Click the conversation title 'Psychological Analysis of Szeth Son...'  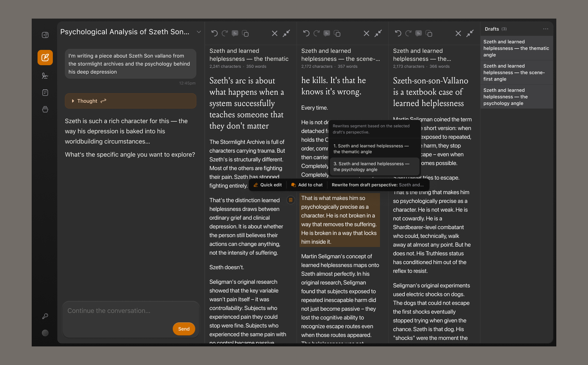click(x=125, y=32)
